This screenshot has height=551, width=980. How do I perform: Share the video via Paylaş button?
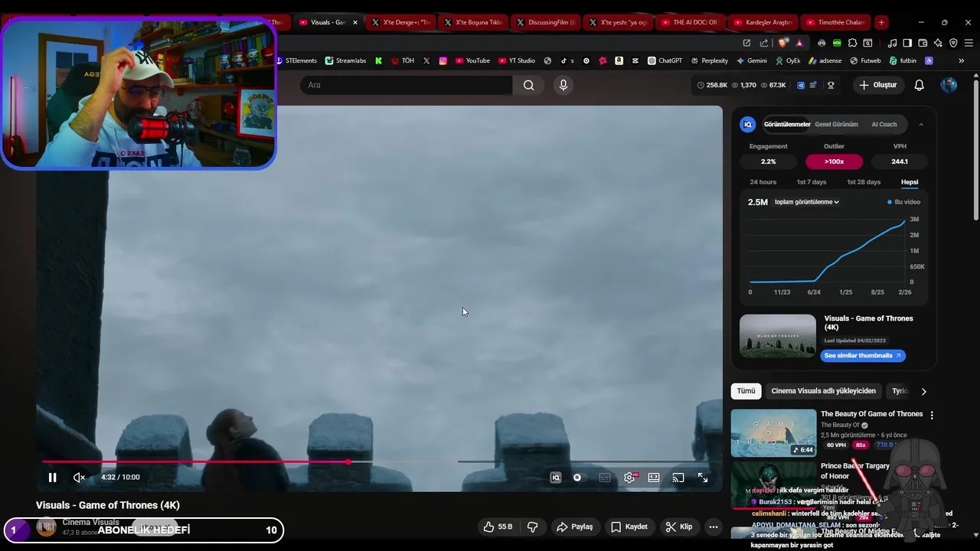pos(575,527)
